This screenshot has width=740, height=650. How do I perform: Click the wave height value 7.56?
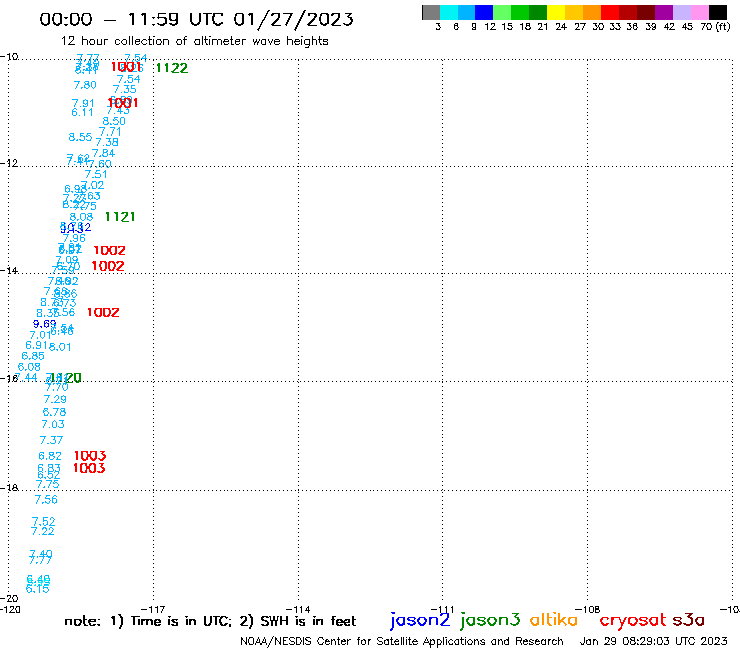click(46, 499)
